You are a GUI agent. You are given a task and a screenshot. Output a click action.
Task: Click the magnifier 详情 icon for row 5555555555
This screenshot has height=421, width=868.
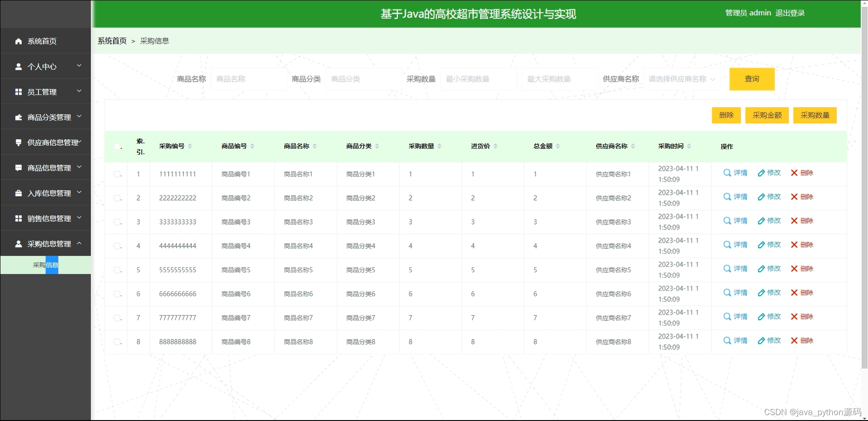tap(727, 269)
